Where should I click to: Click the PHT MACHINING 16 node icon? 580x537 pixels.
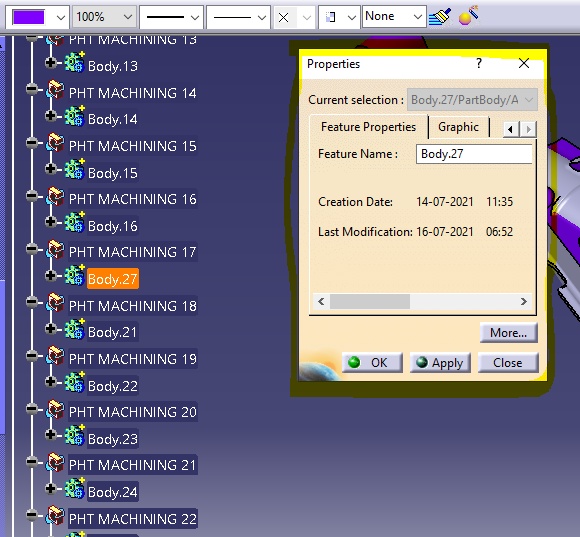point(55,196)
